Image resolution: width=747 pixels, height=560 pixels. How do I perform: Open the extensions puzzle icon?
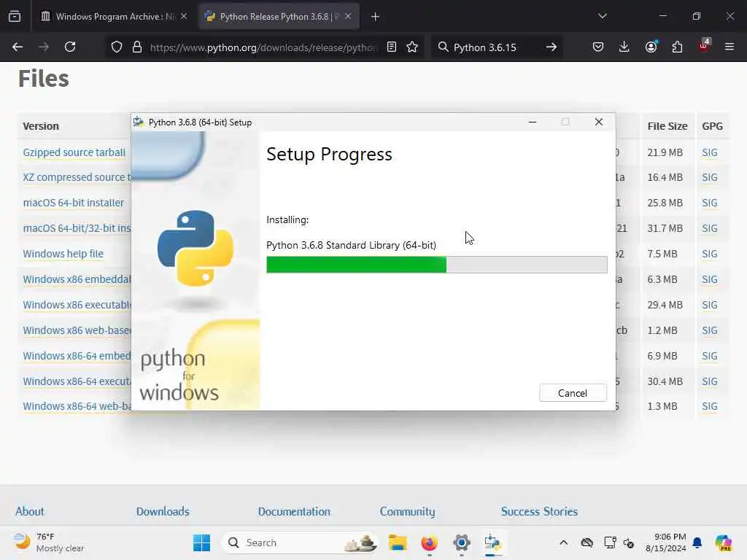pyautogui.click(x=677, y=47)
